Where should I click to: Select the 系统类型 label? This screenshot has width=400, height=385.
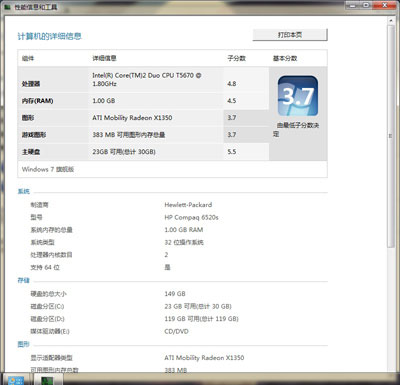(42, 242)
